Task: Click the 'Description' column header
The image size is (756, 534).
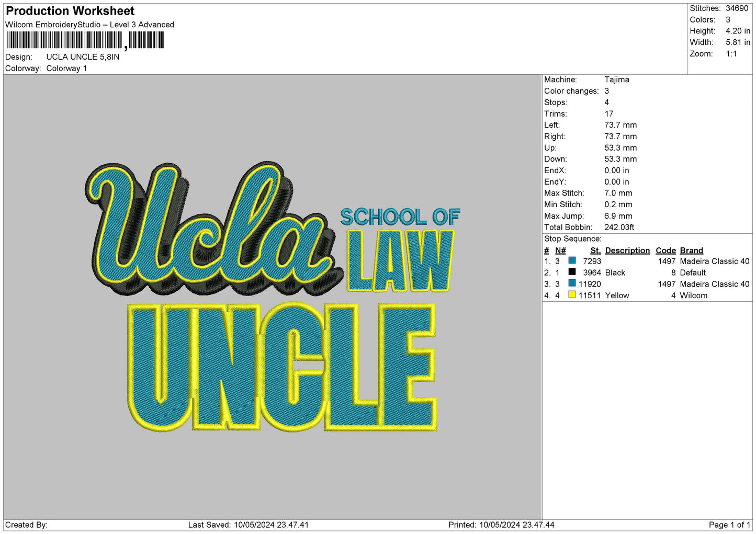Action: tap(627, 251)
